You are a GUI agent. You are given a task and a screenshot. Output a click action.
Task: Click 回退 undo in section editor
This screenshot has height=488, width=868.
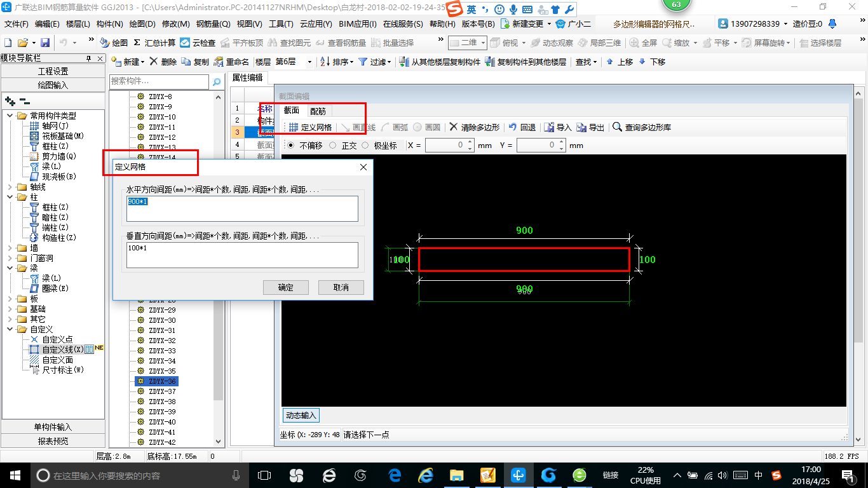pyautogui.click(x=522, y=127)
